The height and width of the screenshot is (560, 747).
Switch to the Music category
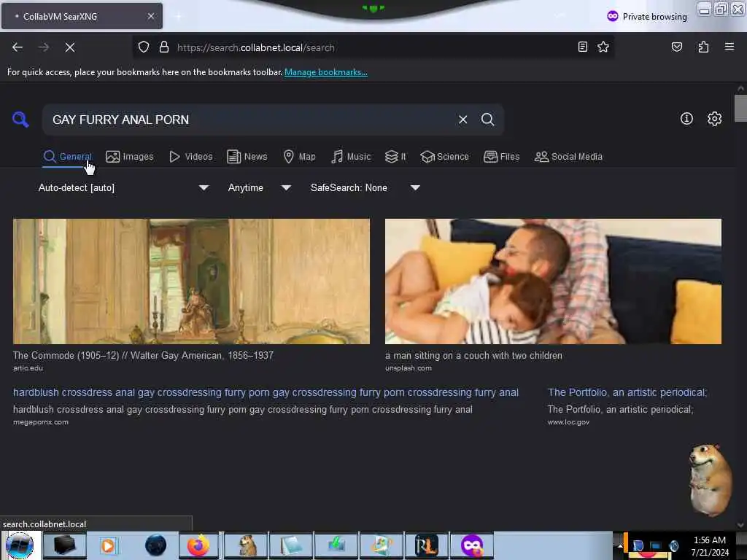tap(351, 156)
